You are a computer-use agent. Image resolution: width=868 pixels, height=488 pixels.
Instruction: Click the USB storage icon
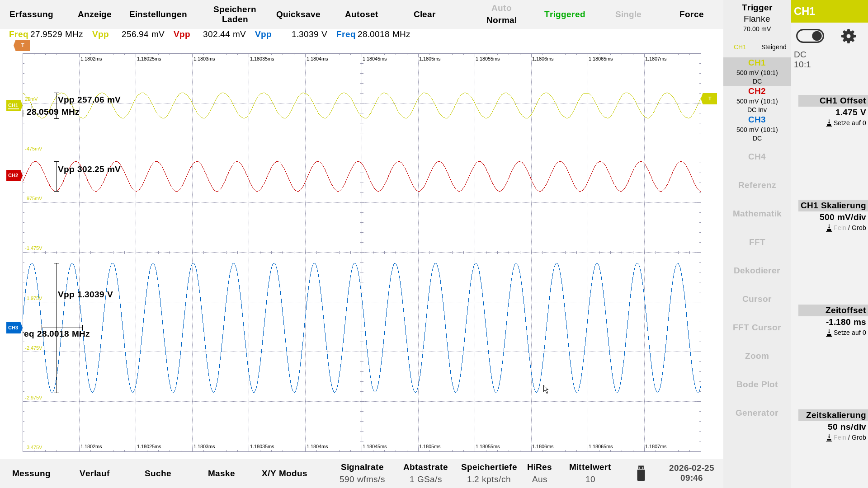pyautogui.click(x=641, y=473)
